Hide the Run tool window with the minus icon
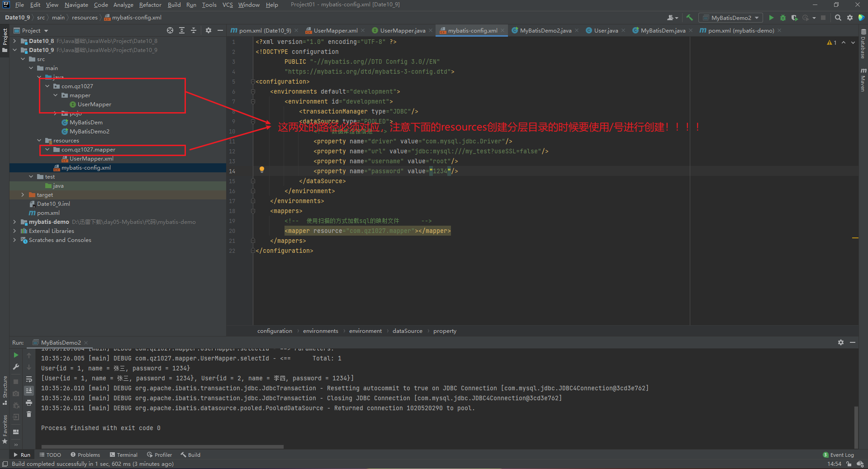This screenshot has height=469, width=868. 853,342
